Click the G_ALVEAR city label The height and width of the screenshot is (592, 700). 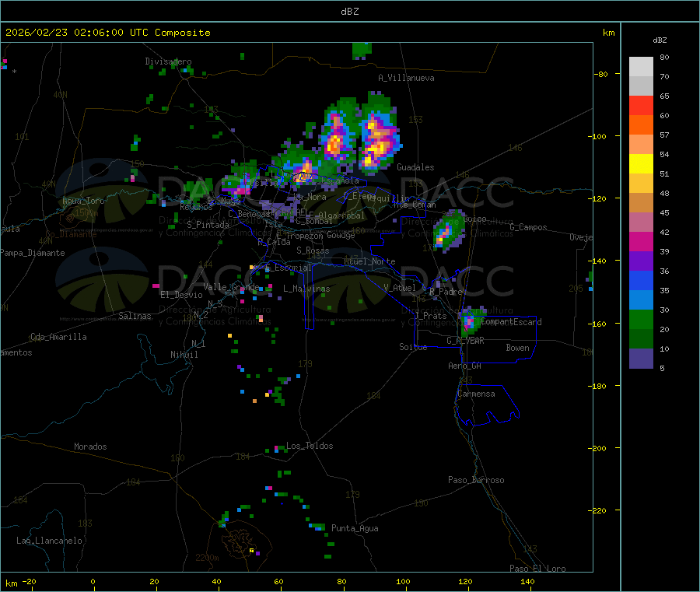[465, 341]
